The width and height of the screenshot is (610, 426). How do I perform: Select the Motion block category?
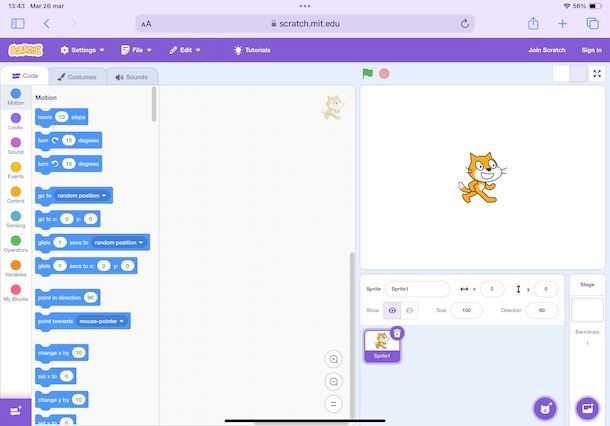click(16, 97)
